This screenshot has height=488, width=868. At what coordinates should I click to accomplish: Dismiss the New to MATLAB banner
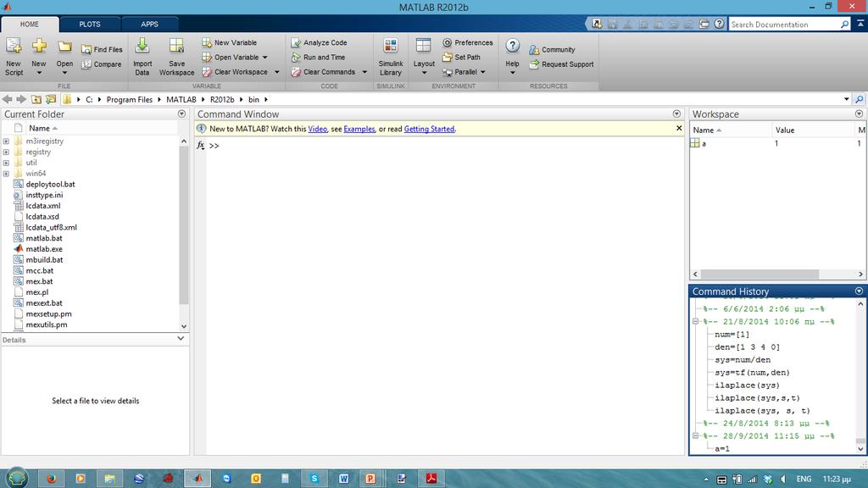(x=679, y=129)
